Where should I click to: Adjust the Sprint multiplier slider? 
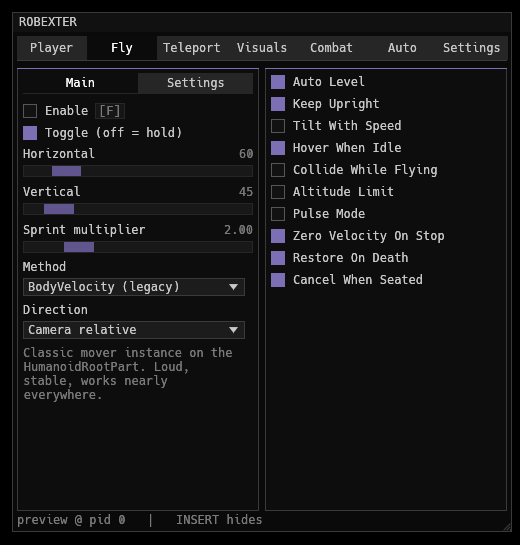click(x=138, y=247)
